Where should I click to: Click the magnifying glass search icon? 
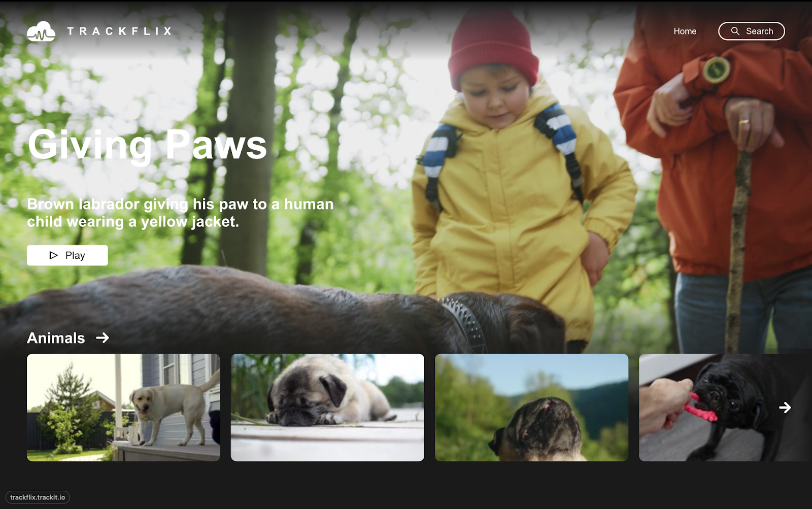click(735, 31)
